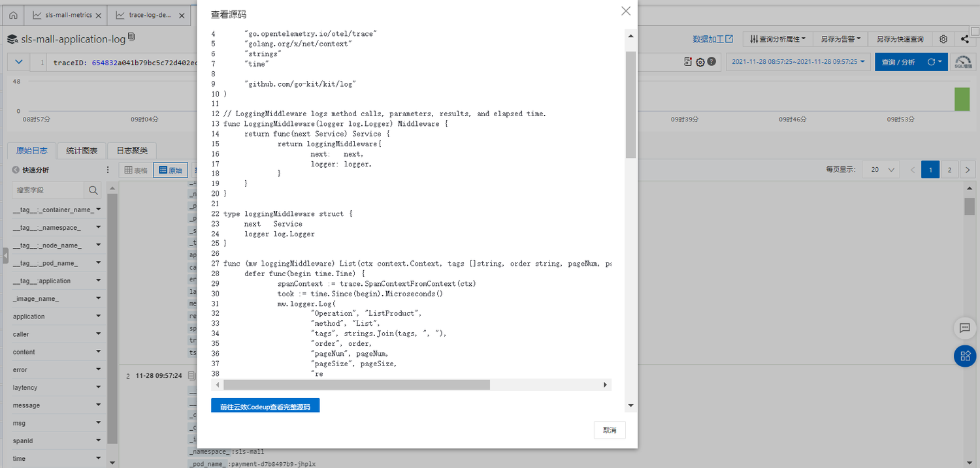Screen dimensions: 980x468
Task: Select the 原始日志 tab
Action: (31, 151)
